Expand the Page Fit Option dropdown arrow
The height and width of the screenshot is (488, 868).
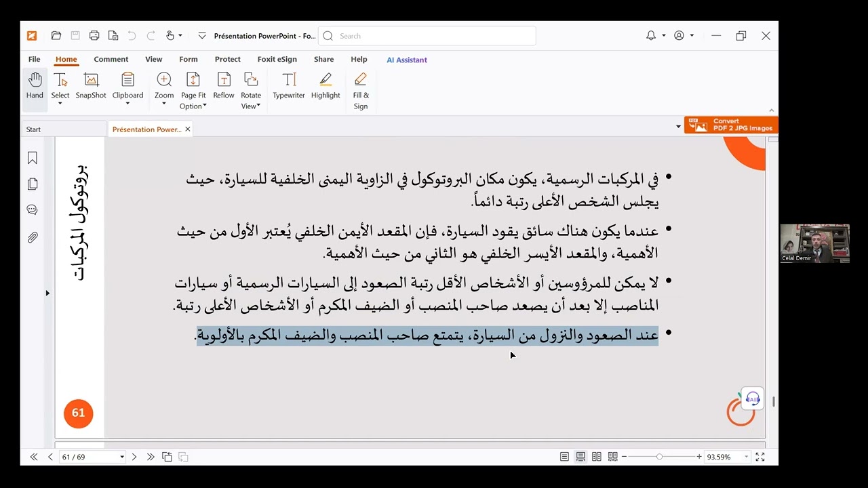point(205,106)
